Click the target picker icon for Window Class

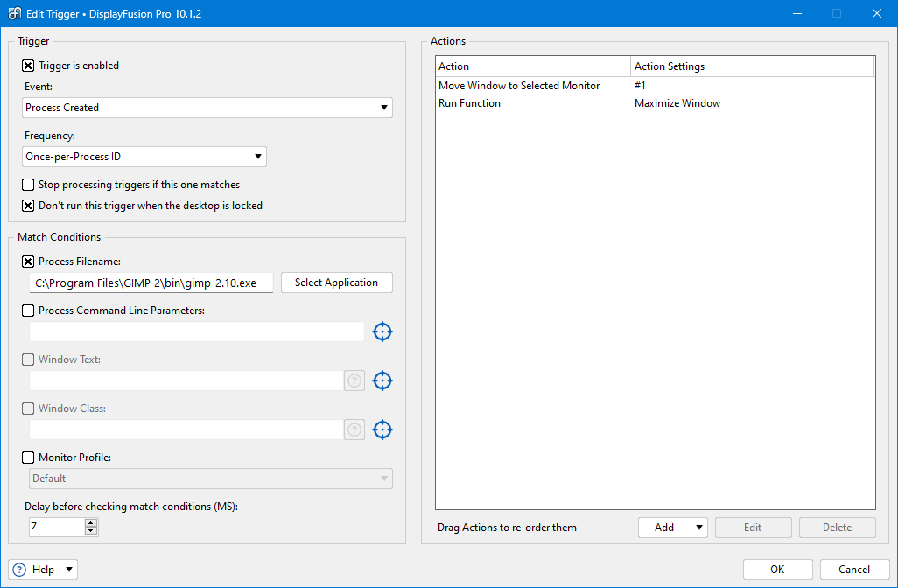pos(382,430)
